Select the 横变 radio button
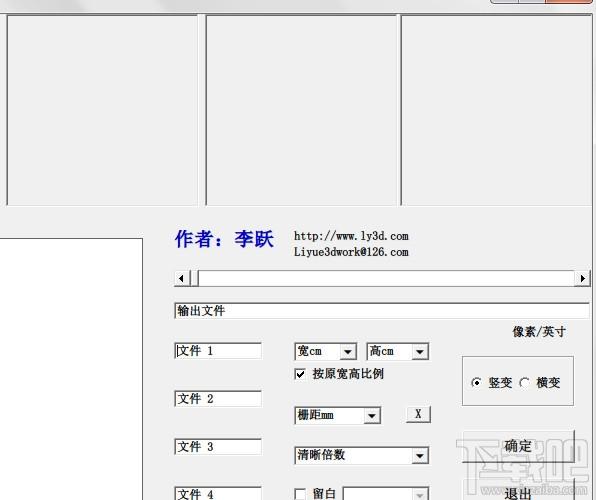This screenshot has height=500, width=596. click(x=524, y=383)
